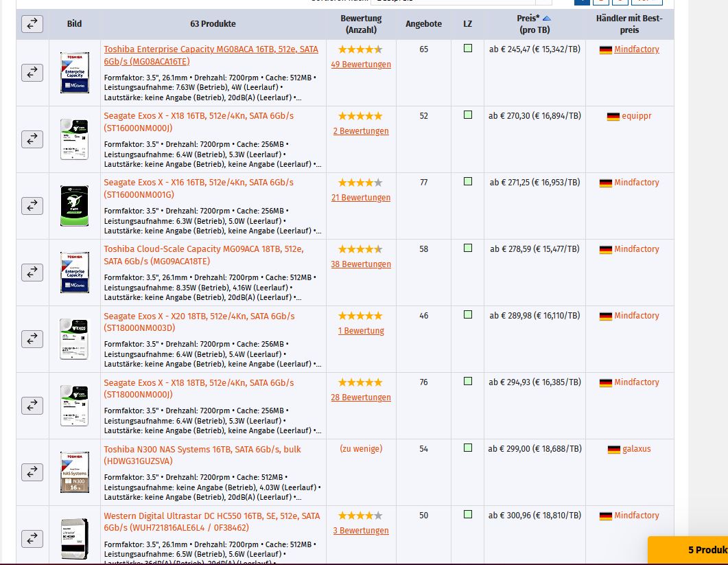Add Toshiba MG09ACA 18TB to comparison
Viewport: 728px width, 565px height.
coord(32,273)
